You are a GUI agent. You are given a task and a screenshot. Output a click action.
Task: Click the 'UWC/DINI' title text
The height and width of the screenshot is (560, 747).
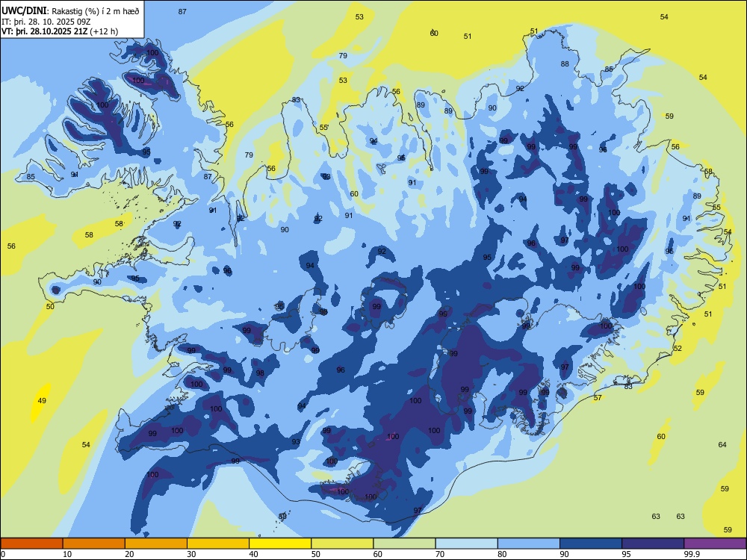coord(24,10)
